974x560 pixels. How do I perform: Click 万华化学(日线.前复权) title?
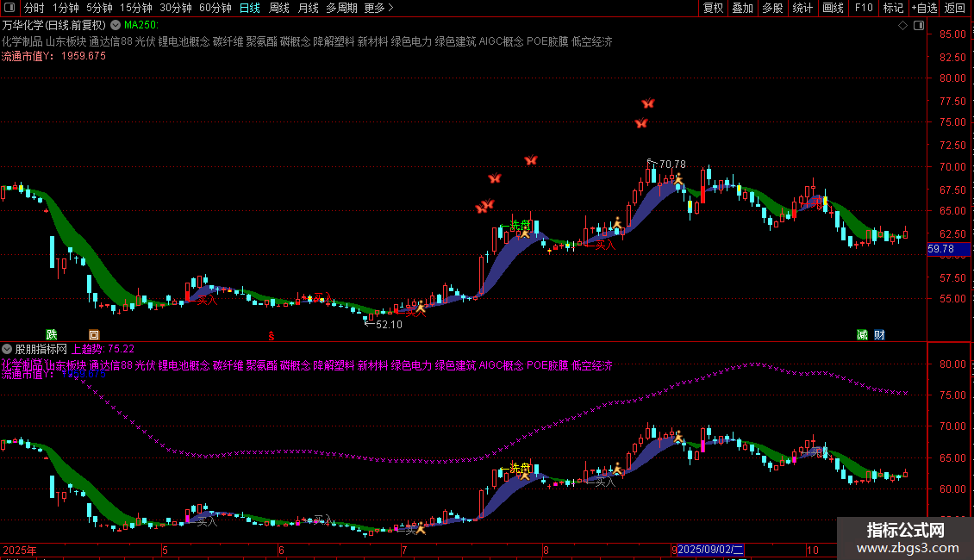click(54, 26)
